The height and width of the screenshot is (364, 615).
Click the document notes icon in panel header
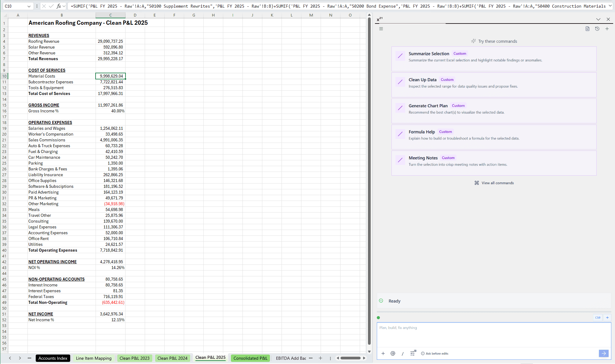pyautogui.click(x=587, y=29)
